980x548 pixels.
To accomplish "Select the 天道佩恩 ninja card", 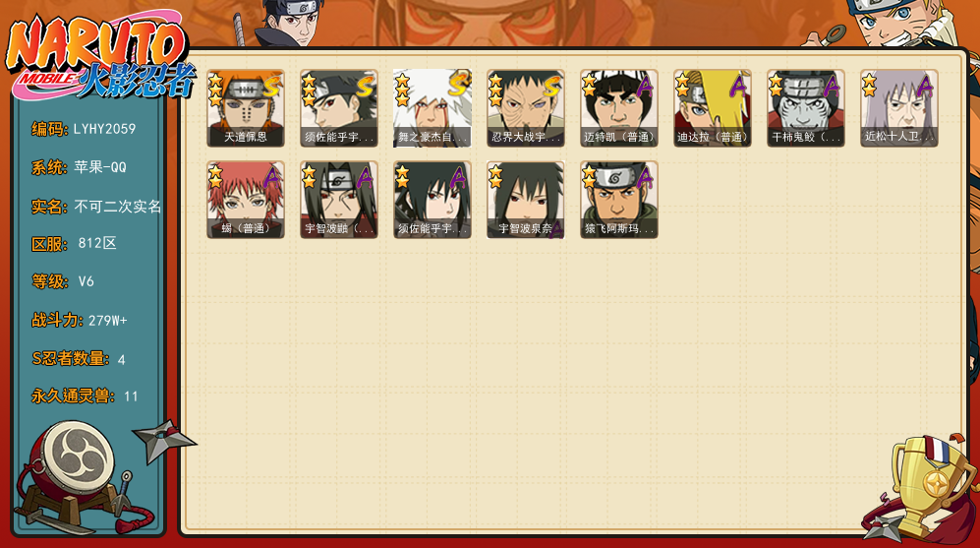I will (x=246, y=108).
